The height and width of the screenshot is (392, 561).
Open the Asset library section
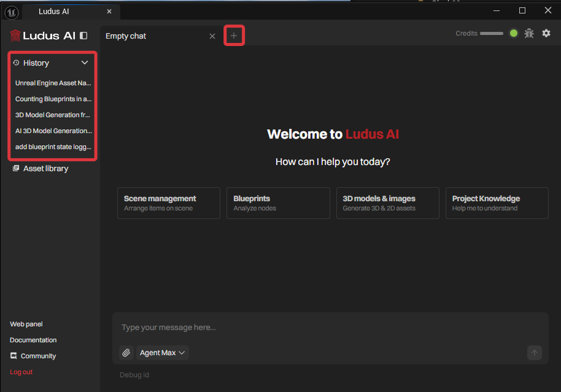point(46,169)
